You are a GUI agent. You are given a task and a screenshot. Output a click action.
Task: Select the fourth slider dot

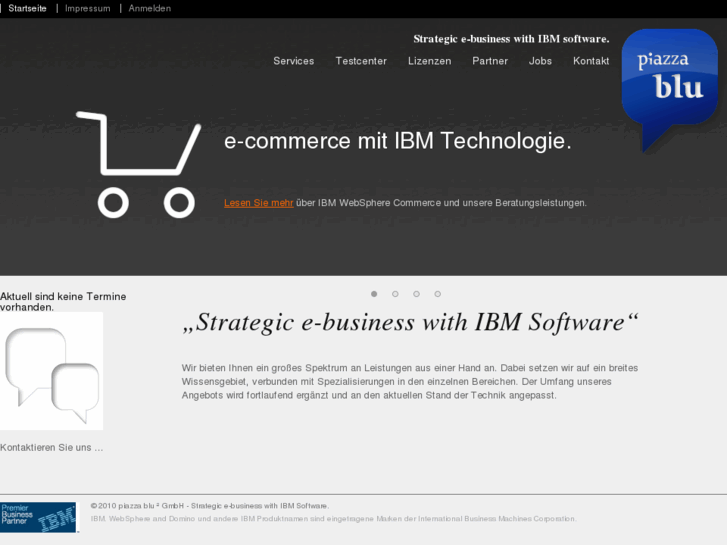click(438, 294)
